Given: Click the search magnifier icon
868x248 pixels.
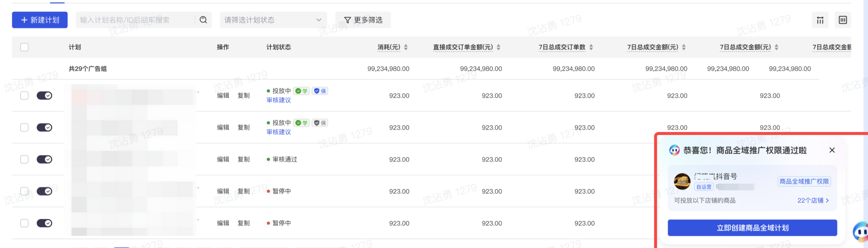Looking at the screenshot, I should coord(203,20).
